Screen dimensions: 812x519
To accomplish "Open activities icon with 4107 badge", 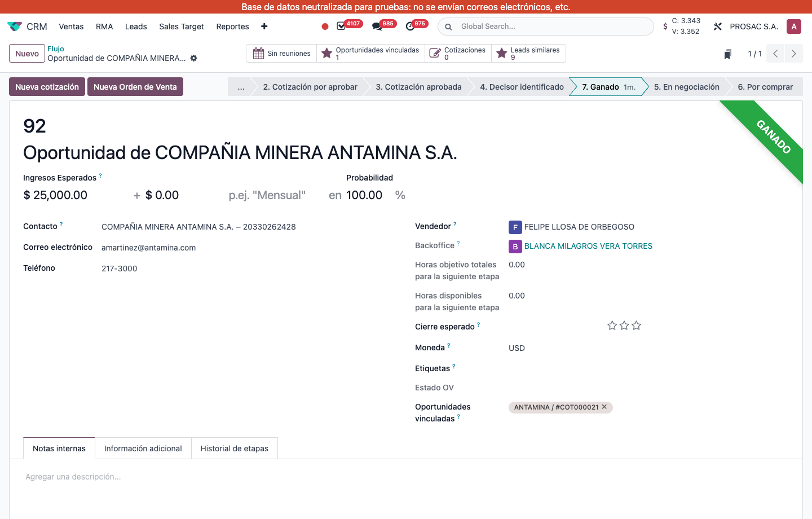I will pos(342,26).
